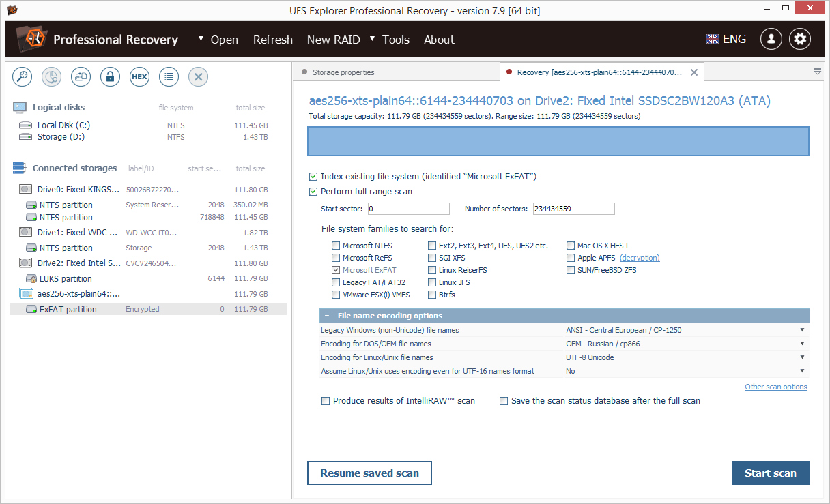830x504 pixels.
Task: Enable Legacy FAT/FAT32 checkbox
Action: (x=335, y=282)
